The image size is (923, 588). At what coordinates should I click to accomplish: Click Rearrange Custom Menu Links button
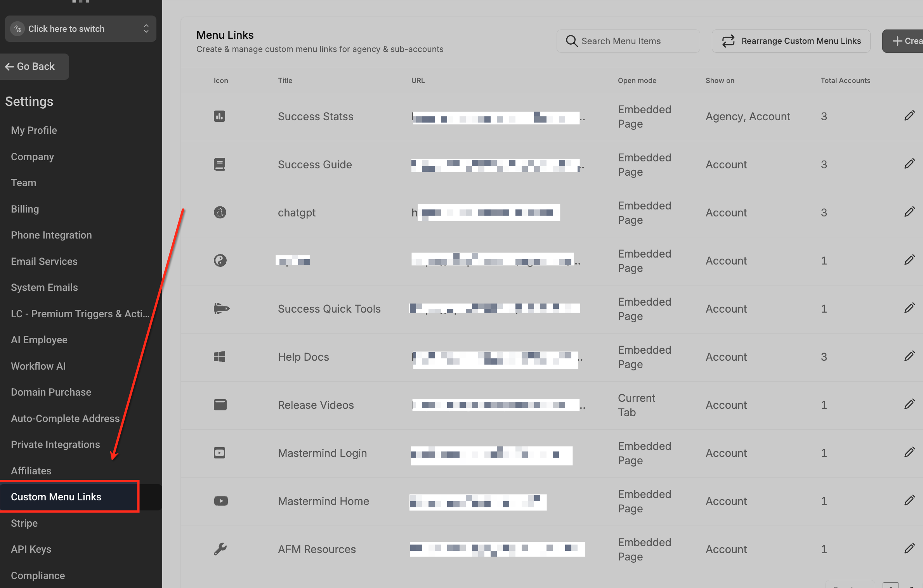pyautogui.click(x=791, y=41)
